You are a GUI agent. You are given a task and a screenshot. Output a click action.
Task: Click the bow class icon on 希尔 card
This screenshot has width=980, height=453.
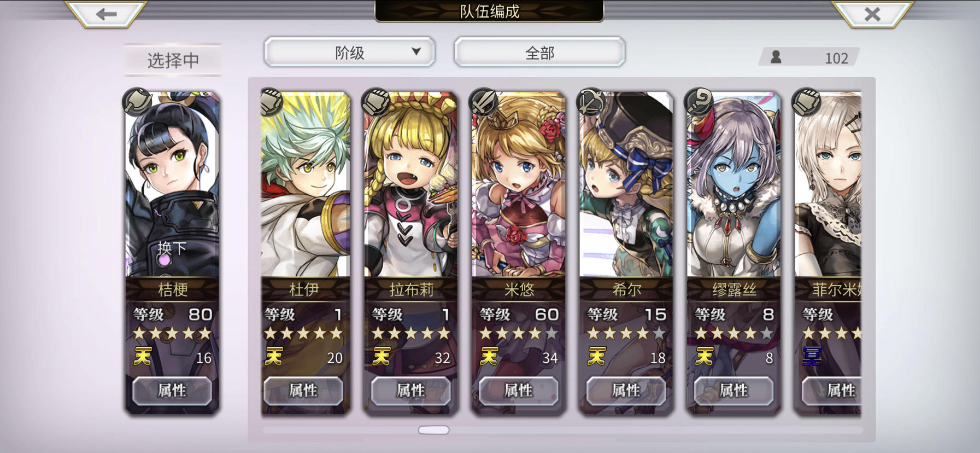[x=591, y=101]
